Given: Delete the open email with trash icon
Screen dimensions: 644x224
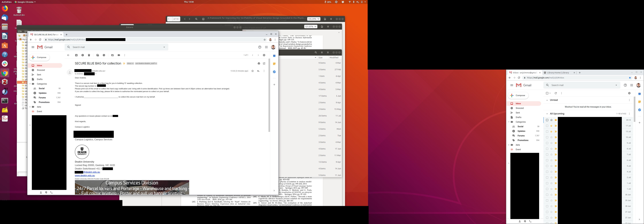Looking at the screenshot, I should [x=89, y=55].
